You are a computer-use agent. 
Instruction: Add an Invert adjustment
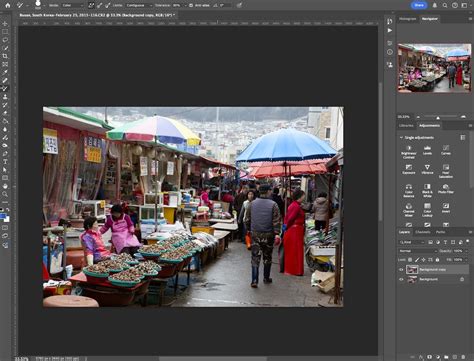(x=446, y=208)
